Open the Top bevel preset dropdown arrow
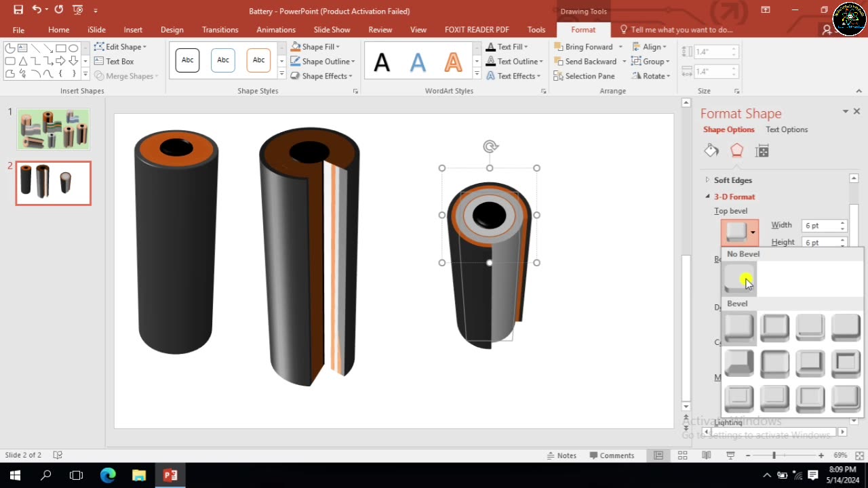This screenshot has height=488, width=868. 753,232
